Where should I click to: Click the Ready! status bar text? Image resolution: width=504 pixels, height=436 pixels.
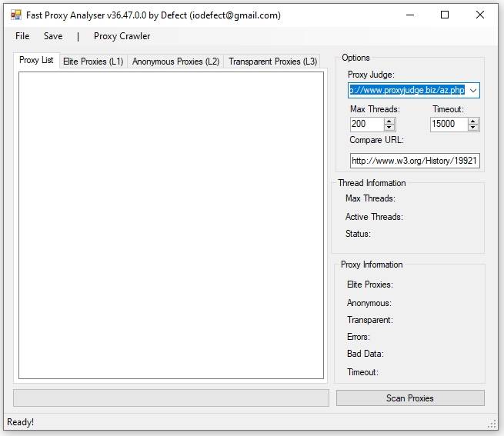20,422
